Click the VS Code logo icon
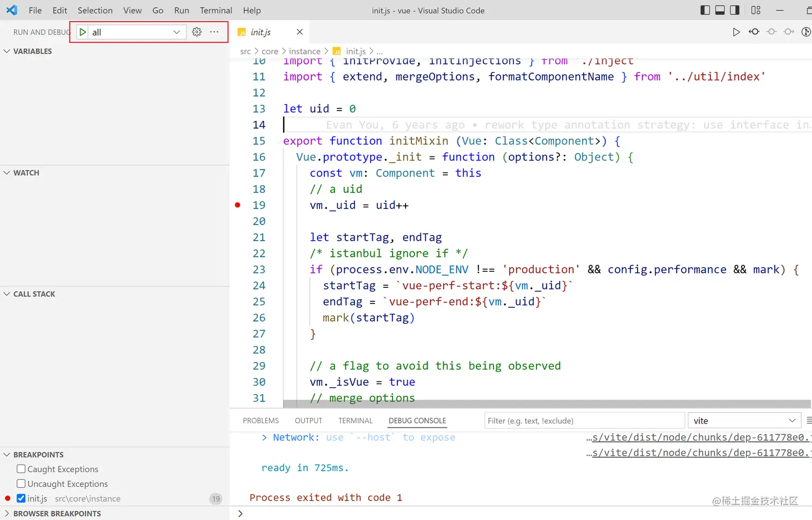 [x=12, y=10]
